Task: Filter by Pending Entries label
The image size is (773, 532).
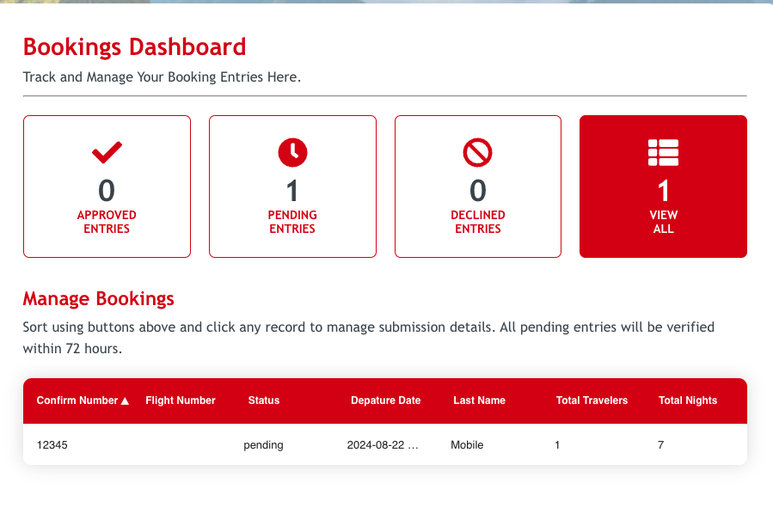Action: coord(292,222)
